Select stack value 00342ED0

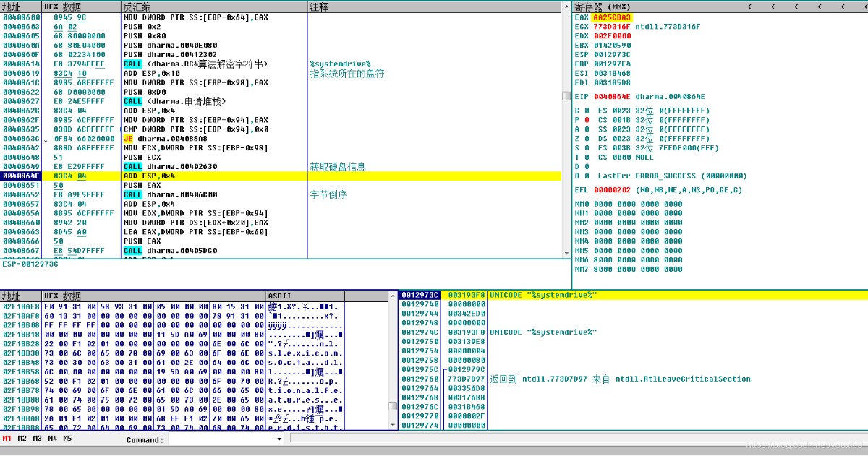tap(467, 314)
